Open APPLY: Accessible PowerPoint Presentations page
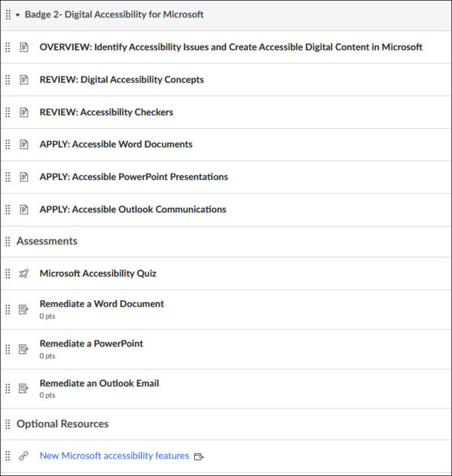452x476 pixels. (134, 177)
